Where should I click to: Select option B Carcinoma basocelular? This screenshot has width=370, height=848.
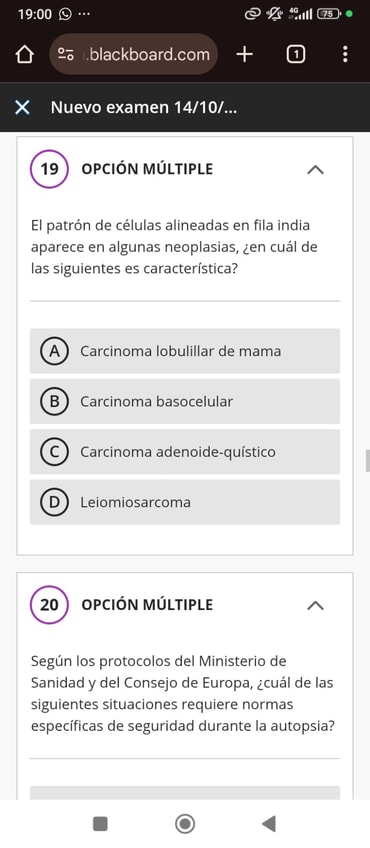pos(185,401)
